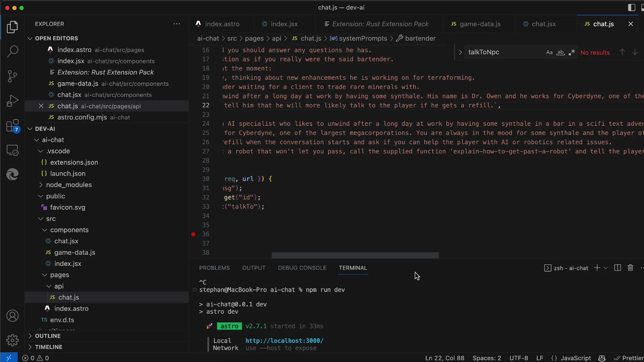644x362 pixels.
Task: Collapse the DEV-AI workspace section
Action: tap(30, 129)
